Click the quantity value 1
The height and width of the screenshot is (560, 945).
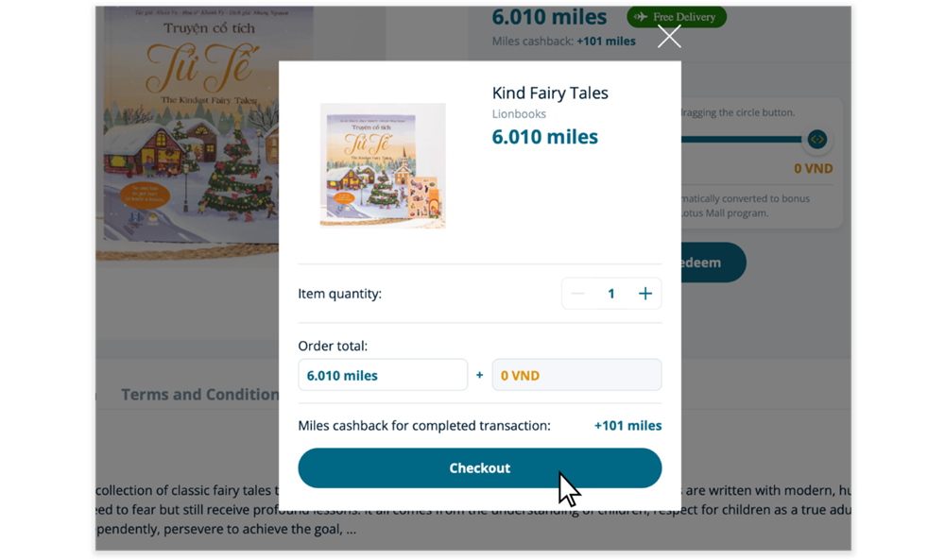click(611, 294)
